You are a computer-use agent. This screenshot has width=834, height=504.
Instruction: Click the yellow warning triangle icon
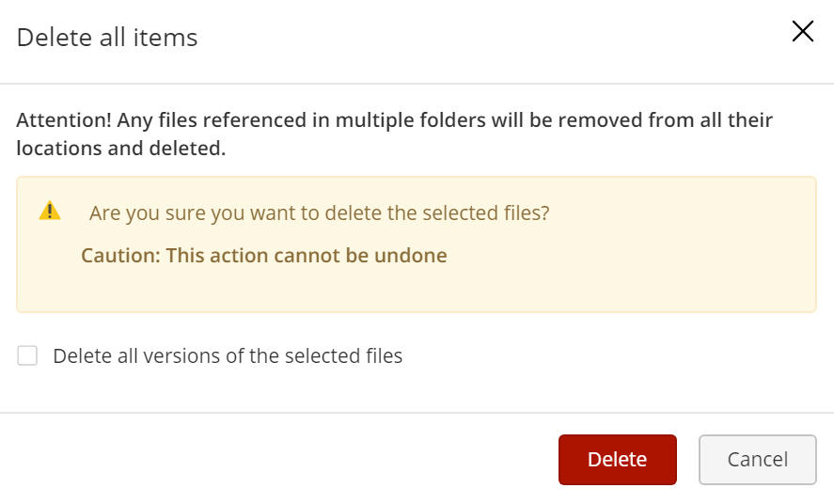click(x=50, y=212)
